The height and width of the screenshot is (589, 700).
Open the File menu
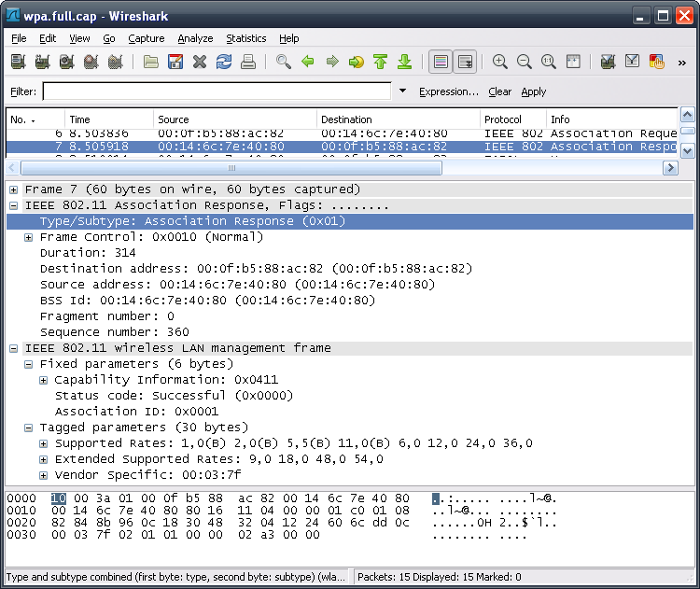coord(19,38)
